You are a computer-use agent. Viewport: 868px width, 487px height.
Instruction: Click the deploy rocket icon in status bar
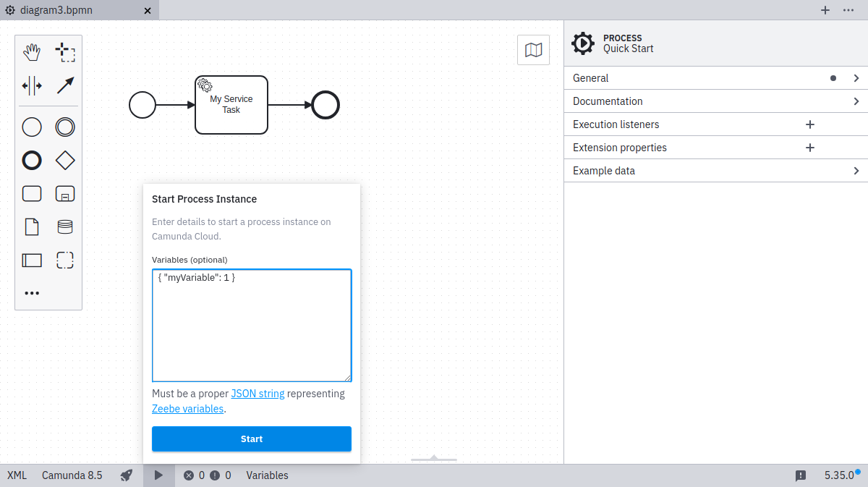(126, 475)
